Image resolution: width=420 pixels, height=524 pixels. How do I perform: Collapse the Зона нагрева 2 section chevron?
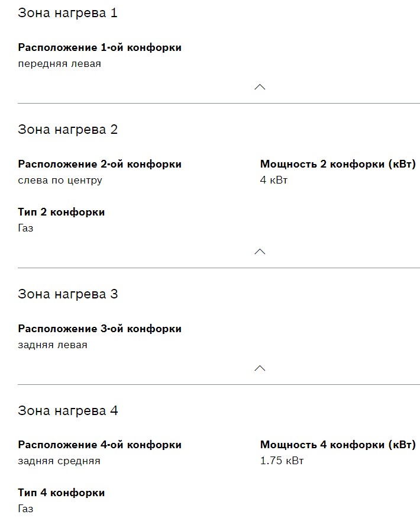(x=259, y=252)
